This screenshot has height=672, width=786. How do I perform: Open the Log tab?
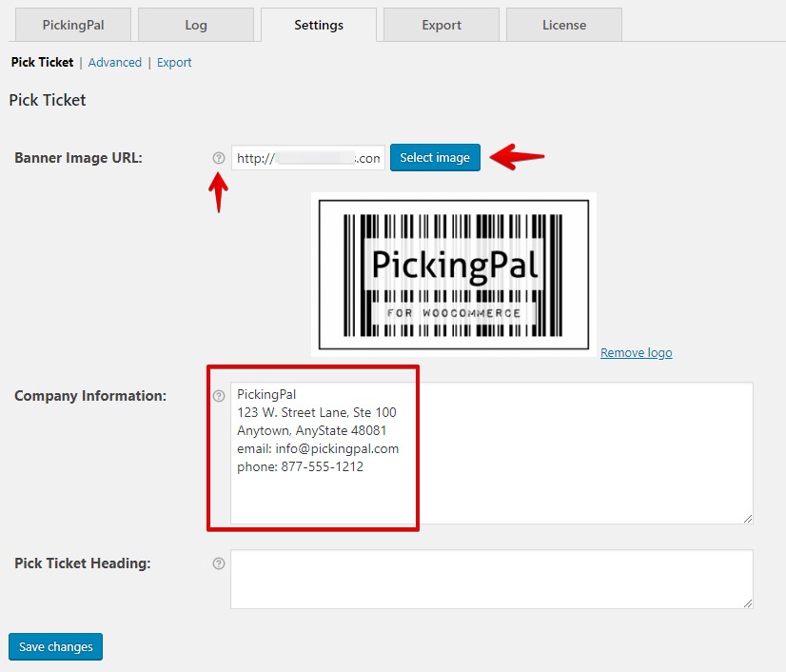click(x=196, y=26)
